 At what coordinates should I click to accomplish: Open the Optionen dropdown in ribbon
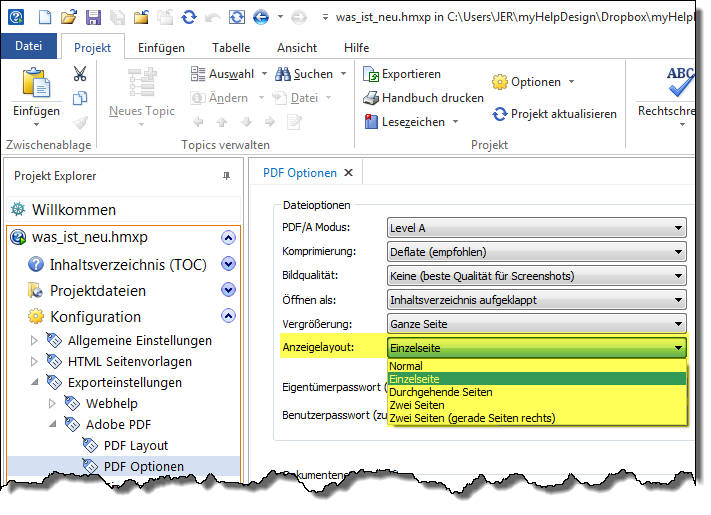(571, 82)
